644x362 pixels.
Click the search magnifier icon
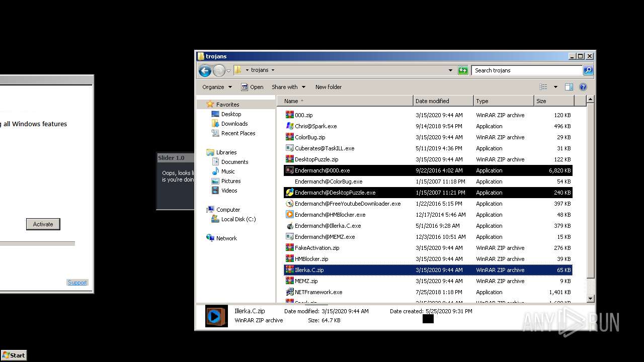click(x=588, y=70)
